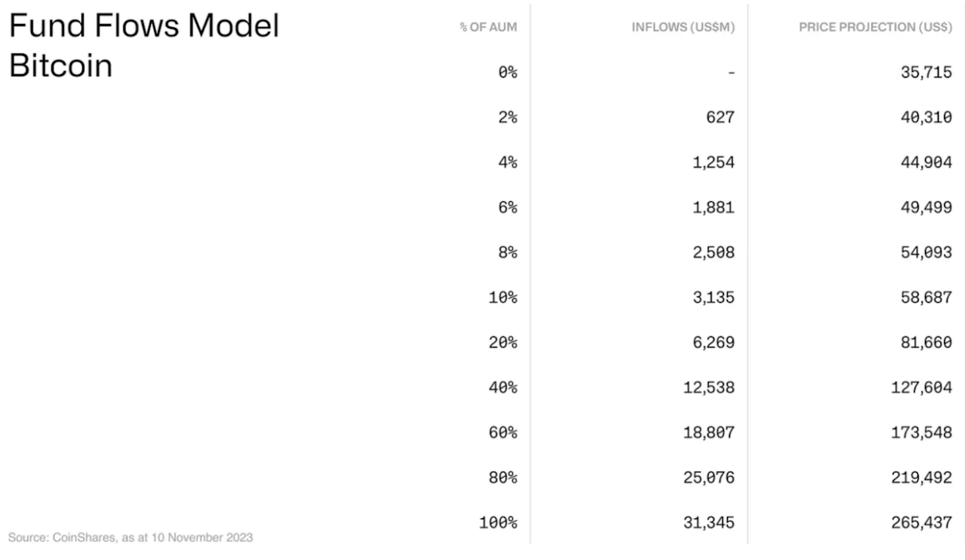Screen dimensions: 965x560
Task: Click the 6% AUM row label
Action: [x=508, y=208]
